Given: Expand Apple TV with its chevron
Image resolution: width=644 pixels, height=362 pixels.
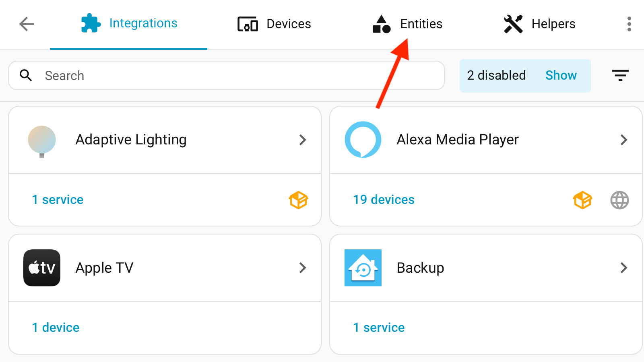Looking at the screenshot, I should (303, 268).
